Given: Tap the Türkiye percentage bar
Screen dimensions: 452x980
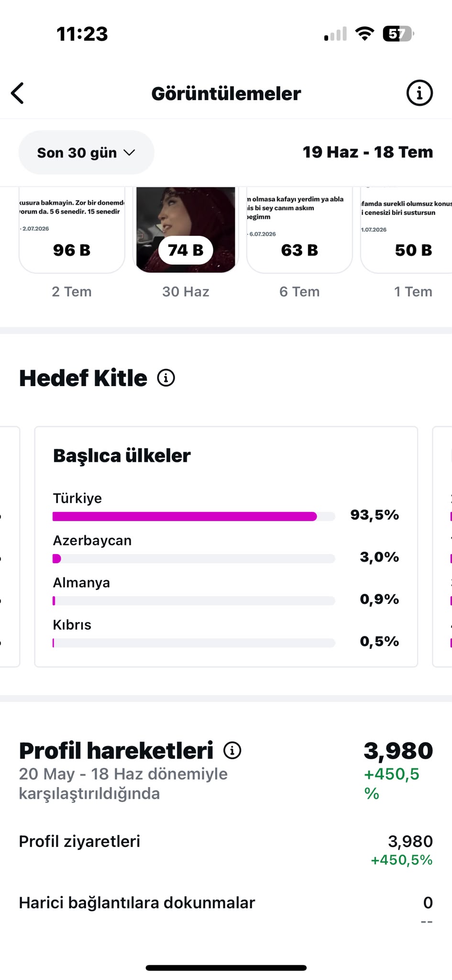Looking at the screenshot, I should (x=194, y=516).
